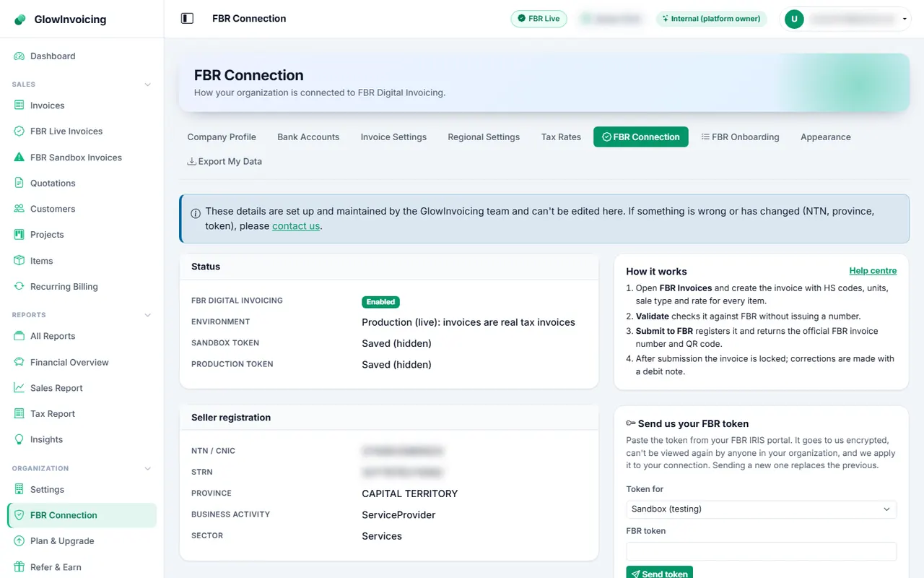Image resolution: width=924 pixels, height=578 pixels.
Task: Click the FBR Live status badge
Action: 539,19
